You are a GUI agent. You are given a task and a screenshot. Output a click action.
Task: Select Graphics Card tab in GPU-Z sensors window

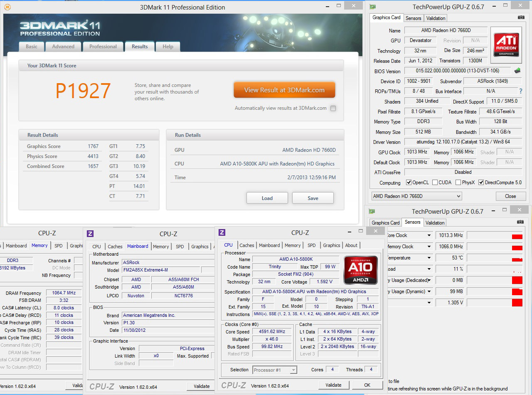[386, 223]
